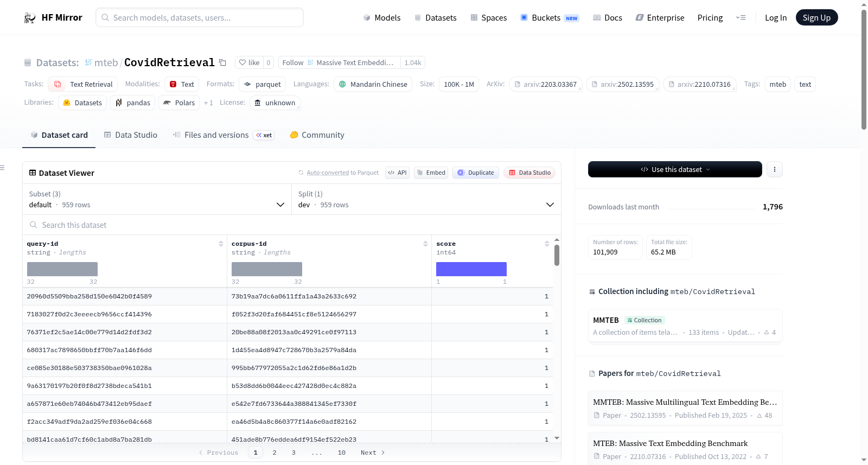Select the parquet format tag

pos(263,84)
